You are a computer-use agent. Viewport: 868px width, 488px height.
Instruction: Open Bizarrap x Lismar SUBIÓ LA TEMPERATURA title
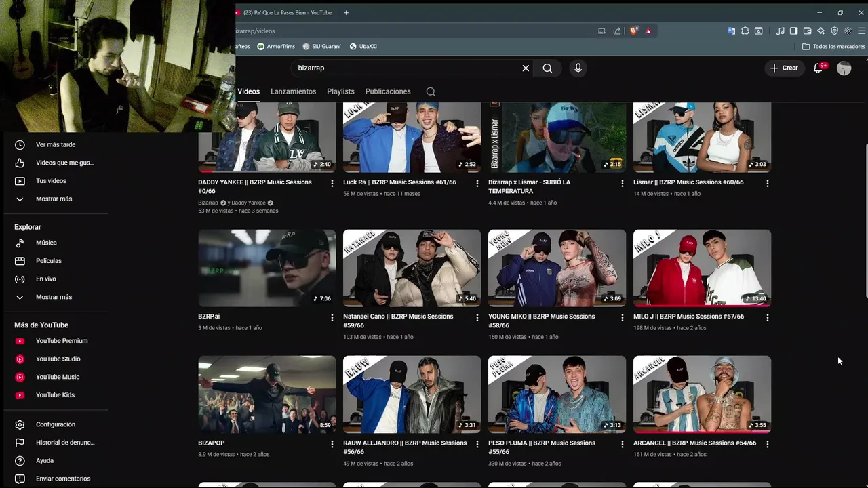pyautogui.click(x=530, y=186)
